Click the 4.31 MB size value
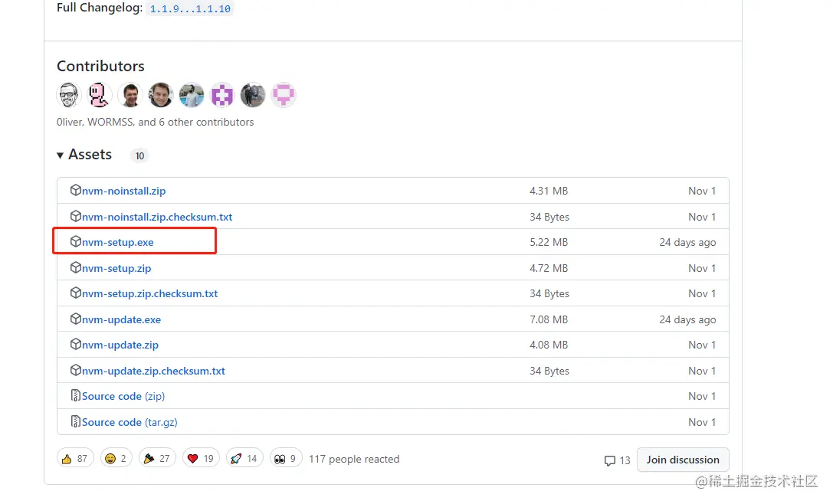Image resolution: width=833 pixels, height=504 pixels. [x=549, y=191]
